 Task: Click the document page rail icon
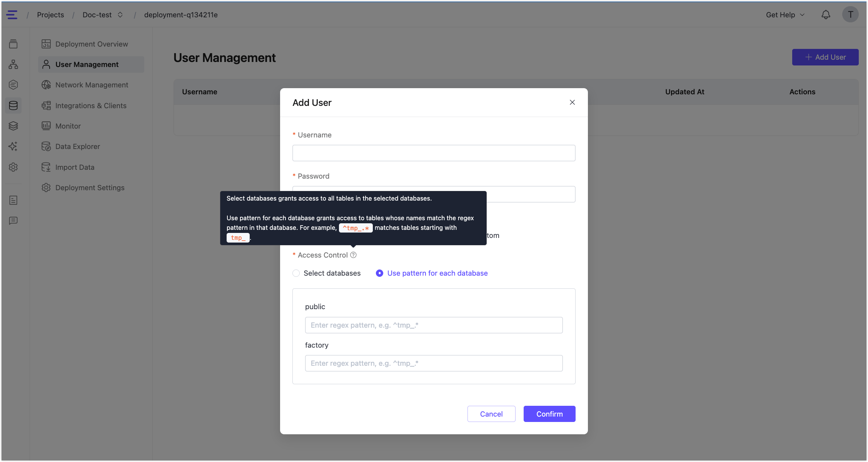(x=13, y=200)
